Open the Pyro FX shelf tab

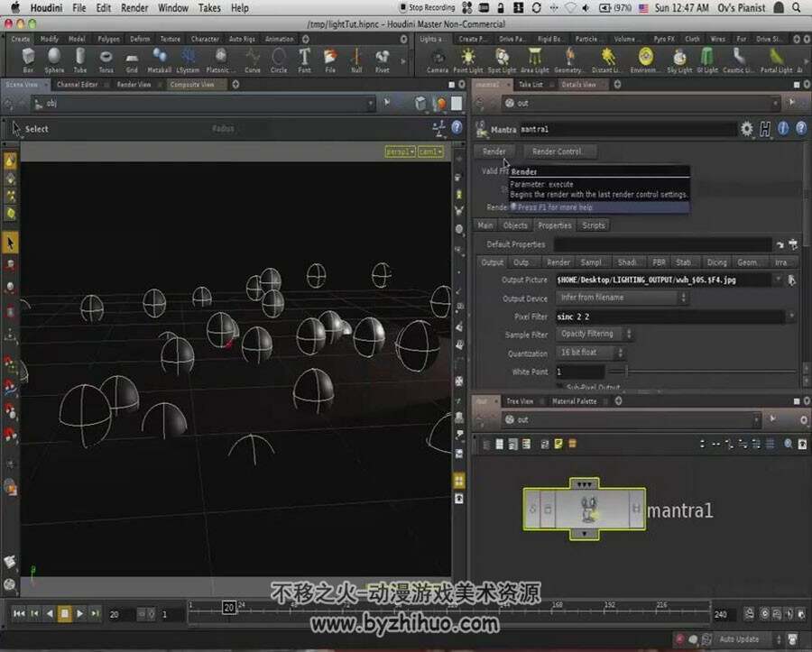pyautogui.click(x=663, y=39)
